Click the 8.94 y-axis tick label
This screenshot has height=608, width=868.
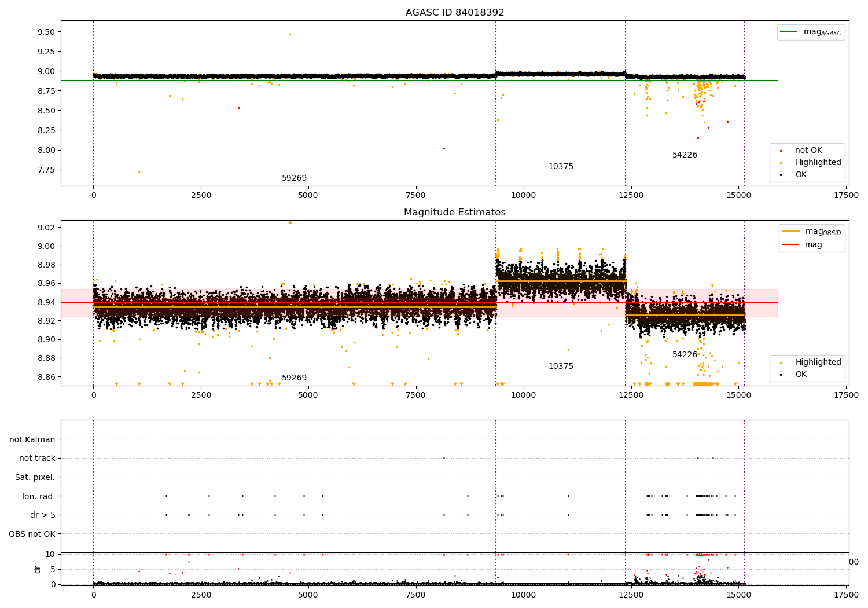click(x=46, y=302)
